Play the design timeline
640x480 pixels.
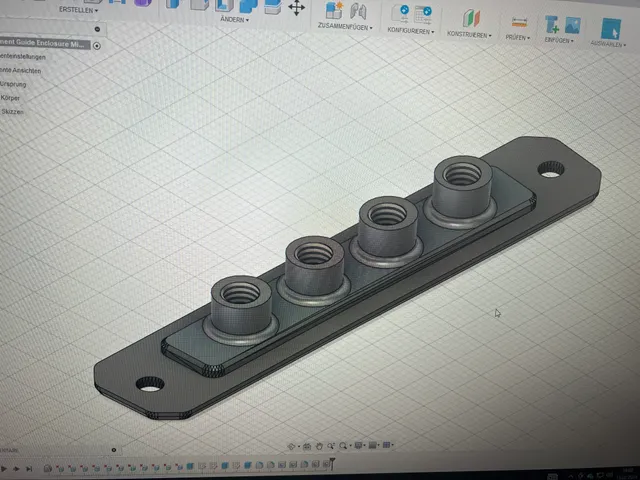tap(4, 469)
